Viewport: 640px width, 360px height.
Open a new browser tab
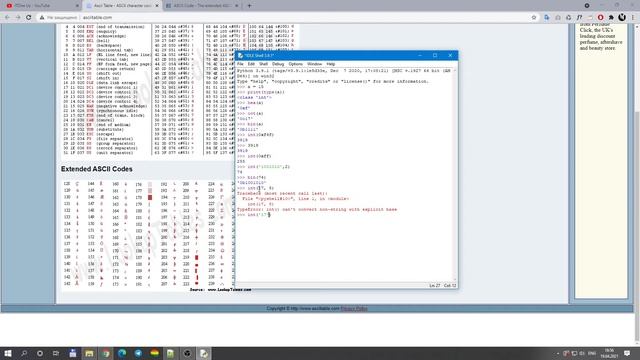[249, 6]
